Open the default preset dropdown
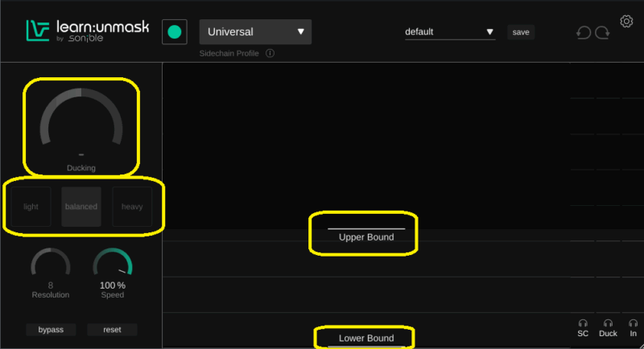 point(449,32)
